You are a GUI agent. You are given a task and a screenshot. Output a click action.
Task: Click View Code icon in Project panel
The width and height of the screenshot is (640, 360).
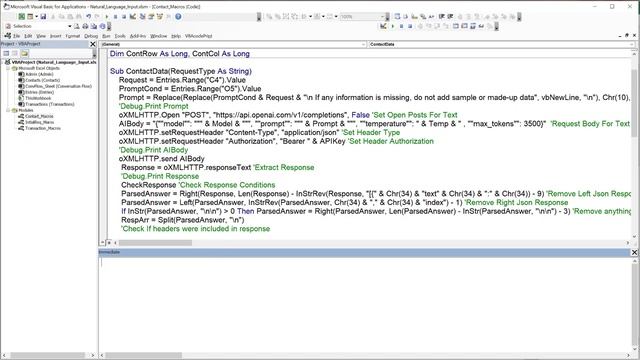pyautogui.click(x=6, y=53)
